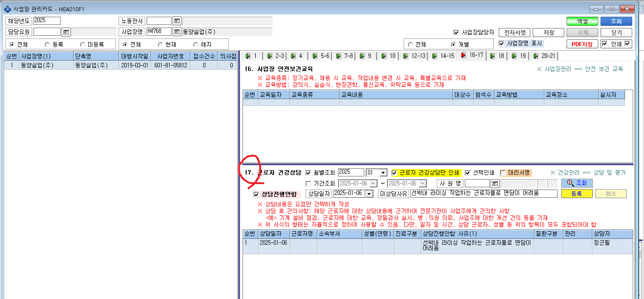Select the 미등록 radio button

[83, 44]
